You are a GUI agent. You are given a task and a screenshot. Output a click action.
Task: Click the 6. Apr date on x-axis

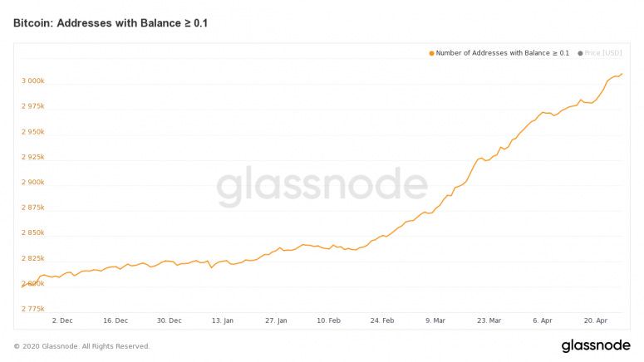(542, 320)
